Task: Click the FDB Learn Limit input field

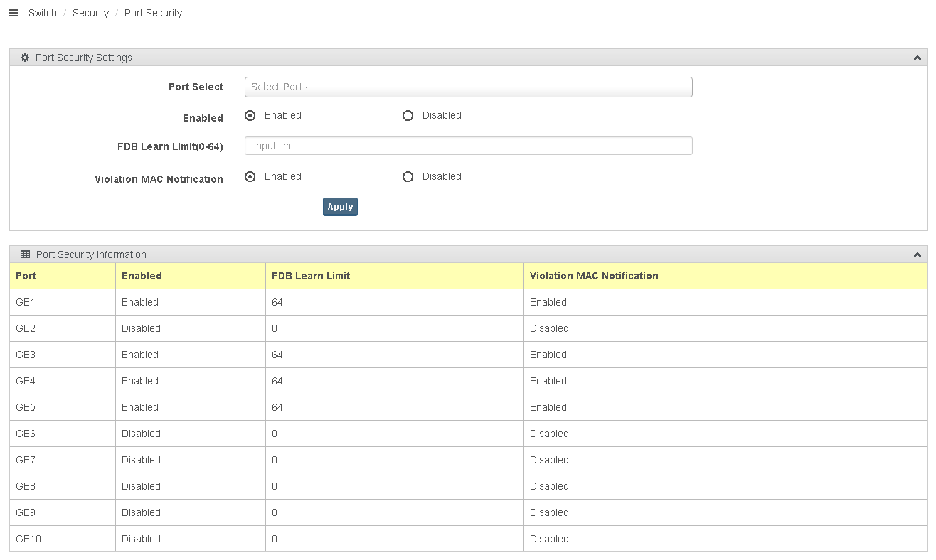Action: [x=468, y=146]
